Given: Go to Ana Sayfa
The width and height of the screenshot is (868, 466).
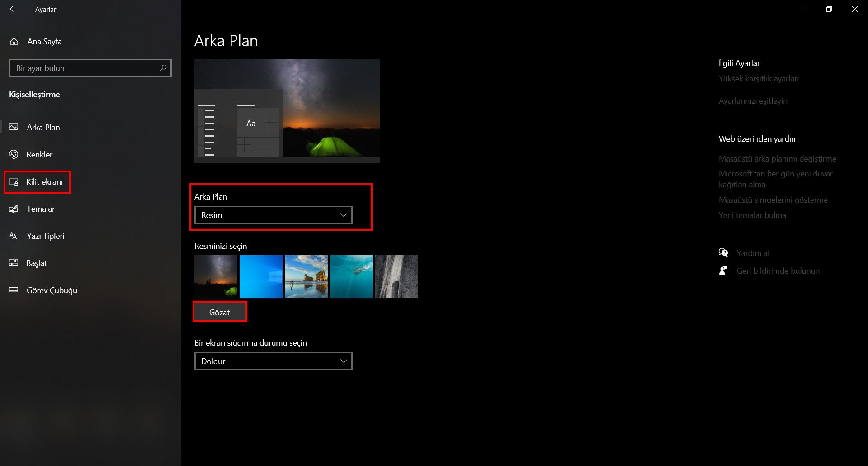Looking at the screenshot, I should pos(45,42).
